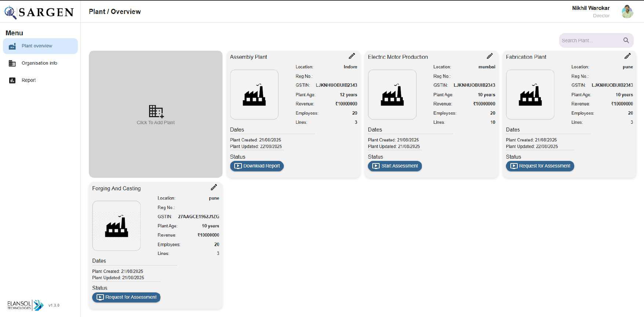Screen dimensions: 644x317
Task: Start Assessment for Electric Motor Production
Action: pyautogui.click(x=395, y=166)
